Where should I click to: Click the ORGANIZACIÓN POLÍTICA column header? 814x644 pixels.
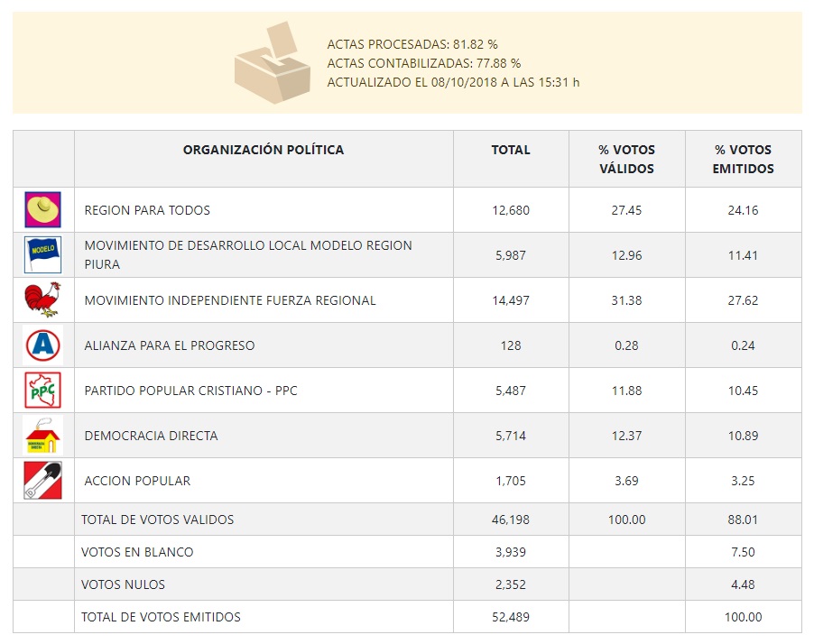(264, 150)
